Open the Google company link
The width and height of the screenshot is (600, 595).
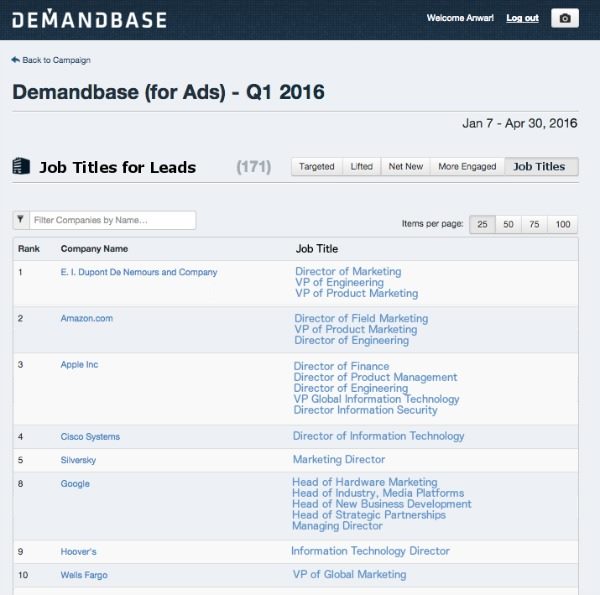(x=75, y=484)
